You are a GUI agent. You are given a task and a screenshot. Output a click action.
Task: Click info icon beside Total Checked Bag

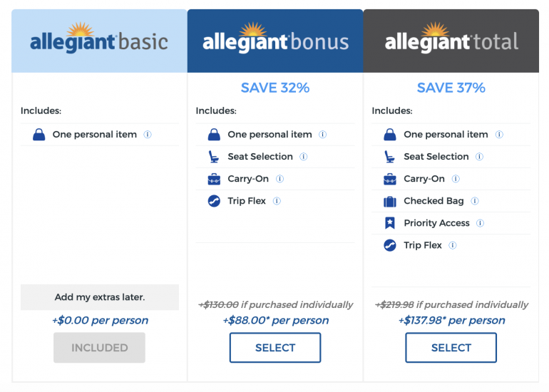[475, 201]
